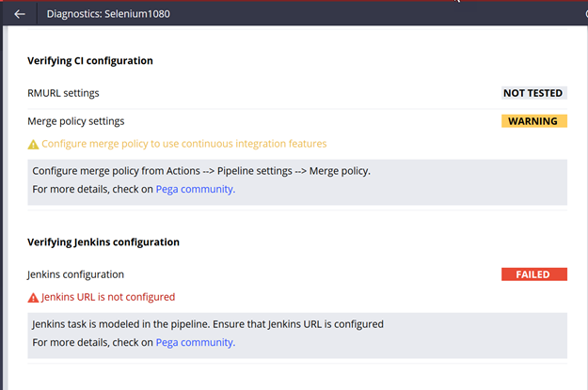The width and height of the screenshot is (588, 390).
Task: Select the Jenkins configuration row label
Action: pos(75,274)
